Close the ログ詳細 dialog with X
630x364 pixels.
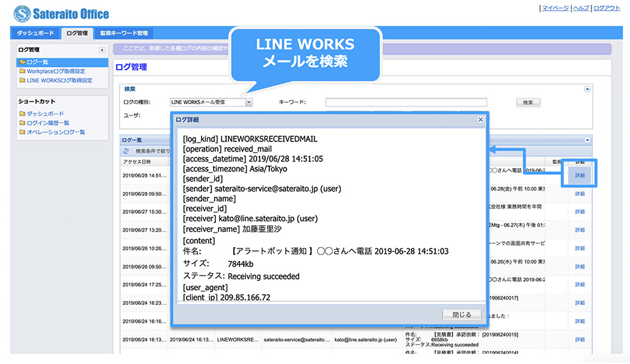pyautogui.click(x=480, y=120)
